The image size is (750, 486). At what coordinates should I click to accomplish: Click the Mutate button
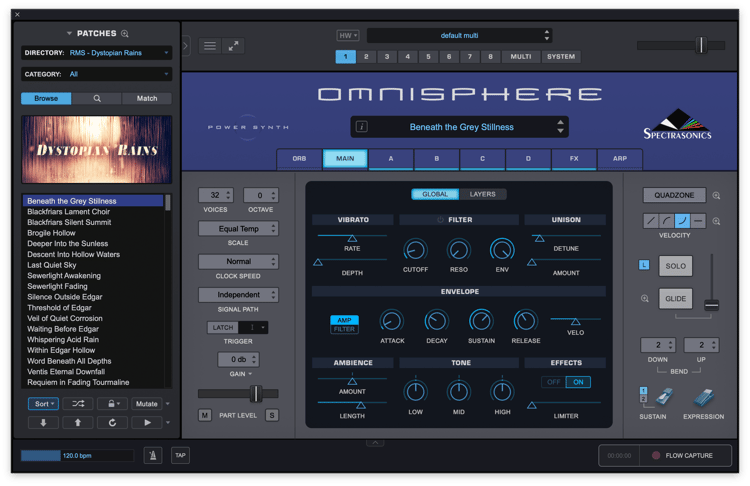(x=147, y=404)
